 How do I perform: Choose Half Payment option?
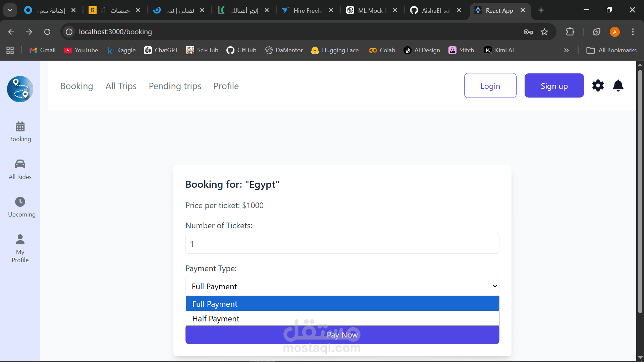click(342, 318)
